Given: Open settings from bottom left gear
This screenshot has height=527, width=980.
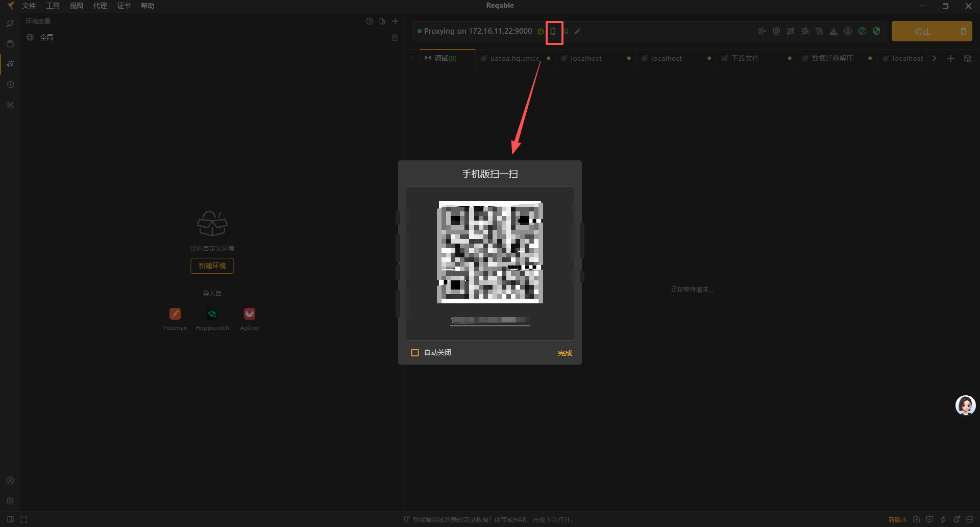Looking at the screenshot, I should pos(10,501).
